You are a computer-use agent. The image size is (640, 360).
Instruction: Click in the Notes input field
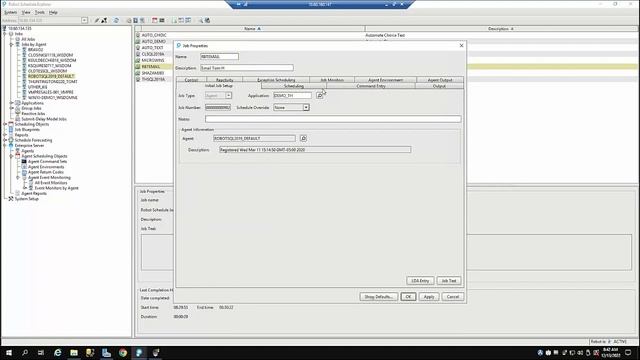coord(333,119)
